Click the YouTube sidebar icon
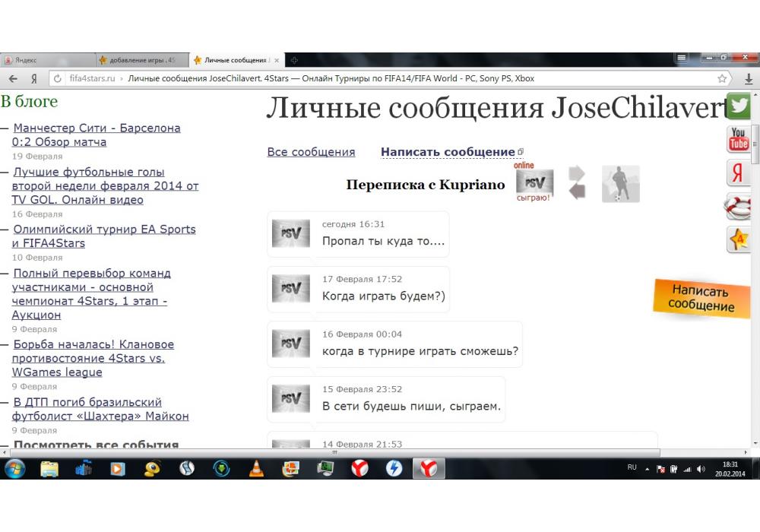The image size is (760, 532). [739, 139]
